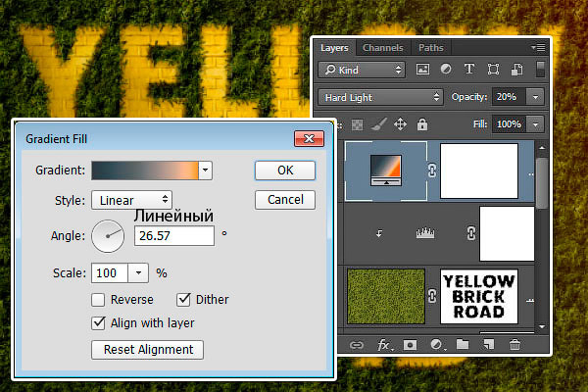Screen dimensions: 588x392
Task: Open the Layers panel flyout menu
Action: coord(538,48)
